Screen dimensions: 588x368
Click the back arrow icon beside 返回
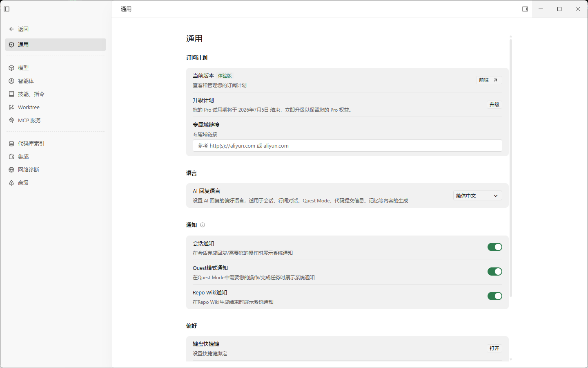(x=11, y=29)
